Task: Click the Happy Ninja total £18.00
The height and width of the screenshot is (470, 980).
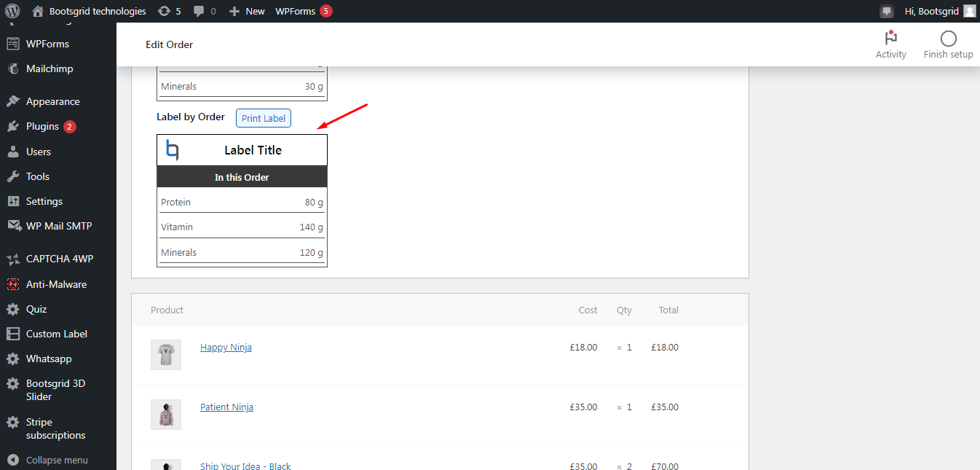Action: click(665, 348)
